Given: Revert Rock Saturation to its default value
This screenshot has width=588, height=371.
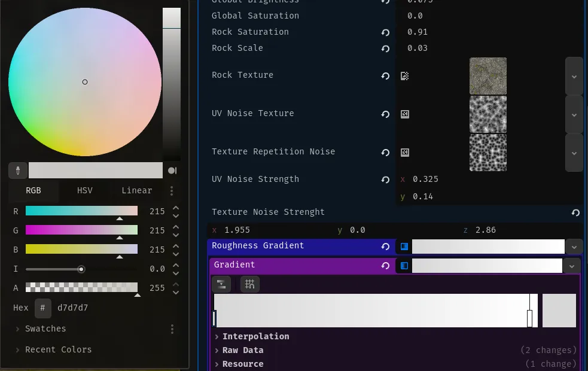Looking at the screenshot, I should point(385,32).
